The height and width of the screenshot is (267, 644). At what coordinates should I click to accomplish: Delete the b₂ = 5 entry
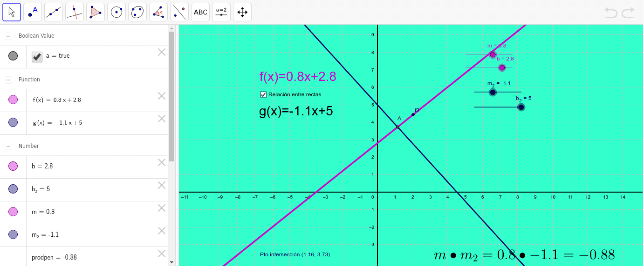162,185
